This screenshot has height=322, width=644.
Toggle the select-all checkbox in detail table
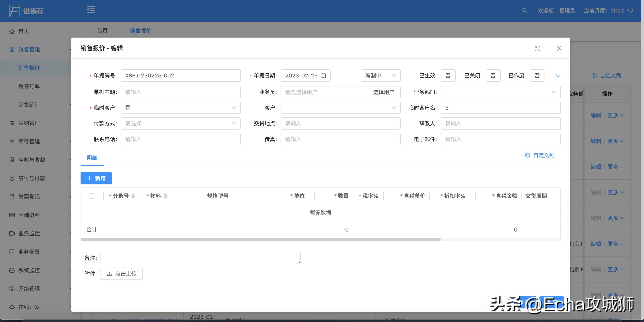click(x=91, y=196)
